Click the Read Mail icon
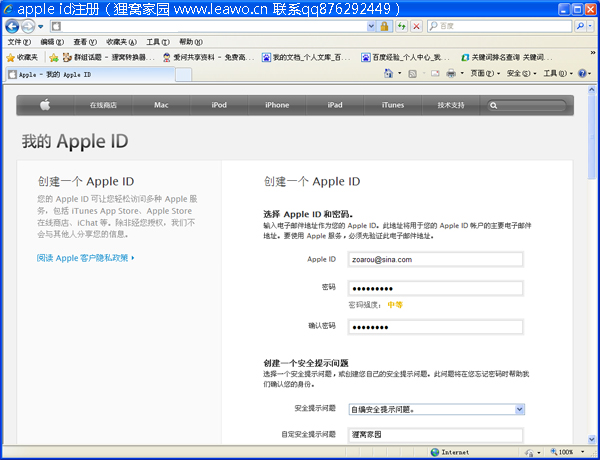 click(x=435, y=73)
